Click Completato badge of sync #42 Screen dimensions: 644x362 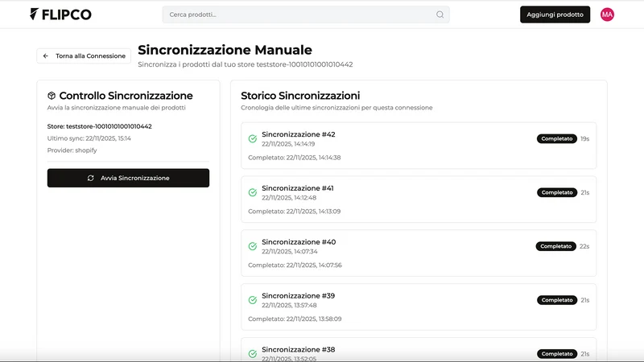tap(556, 138)
